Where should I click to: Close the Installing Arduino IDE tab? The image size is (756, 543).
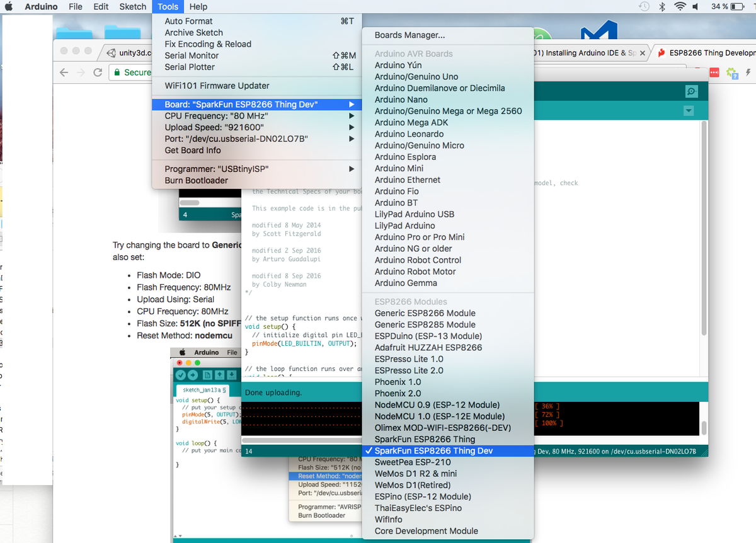coord(642,53)
